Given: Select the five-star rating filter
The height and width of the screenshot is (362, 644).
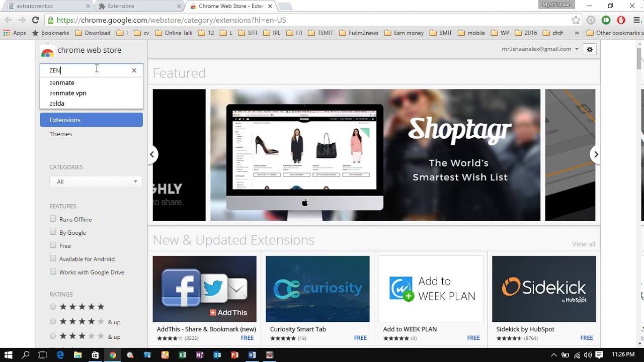Looking at the screenshot, I should [53, 307].
